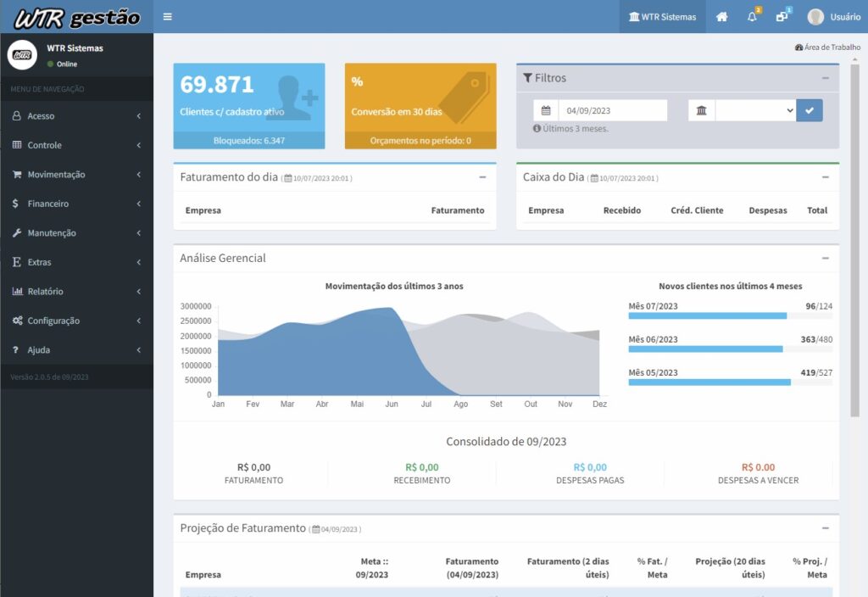
Task: Click the Financeiro dollar icon
Action: click(15, 204)
